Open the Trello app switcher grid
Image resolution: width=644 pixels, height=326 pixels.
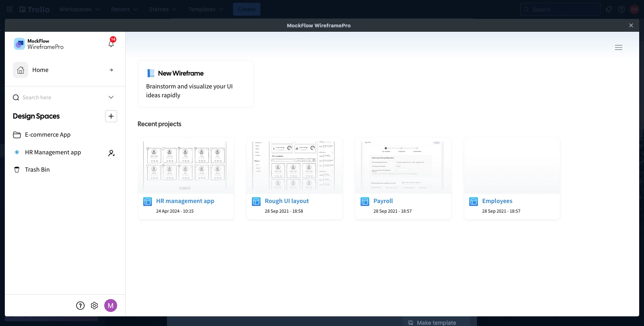pyautogui.click(x=10, y=9)
